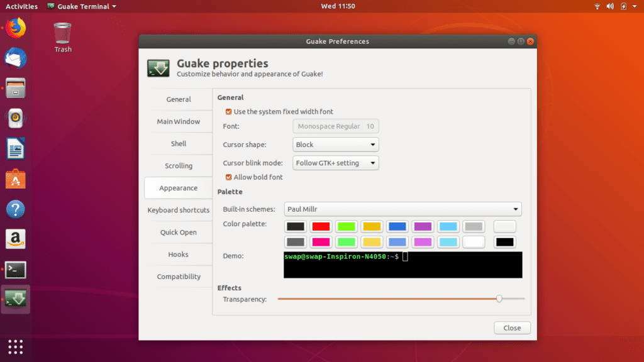The height and width of the screenshot is (362, 644).
Task: Uncheck "Use the system fixed width font"
Action: tap(228, 111)
